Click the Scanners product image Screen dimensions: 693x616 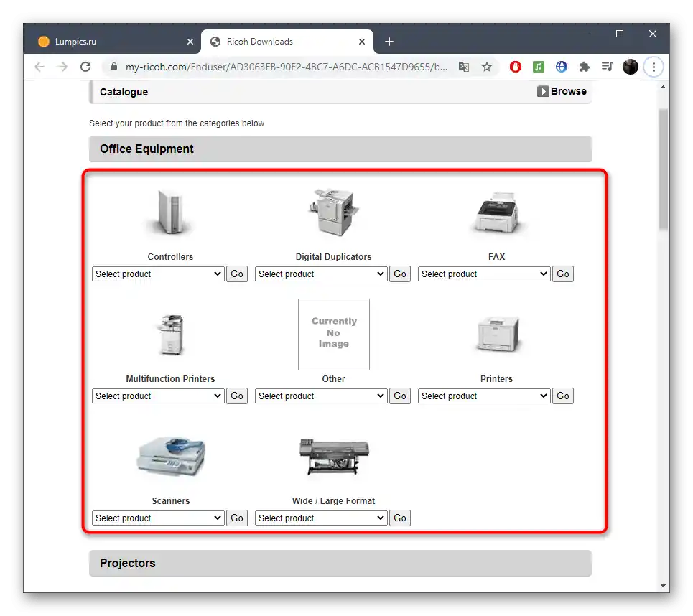[171, 457]
